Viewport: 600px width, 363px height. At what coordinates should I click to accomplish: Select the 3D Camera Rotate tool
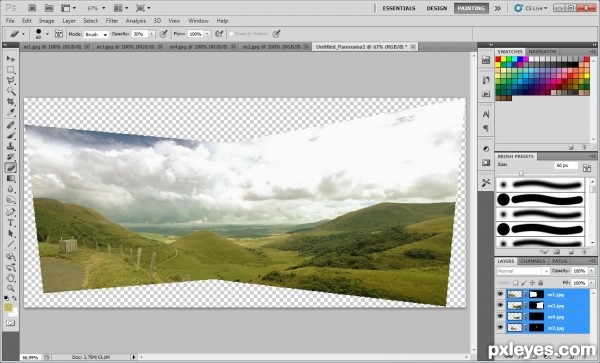point(11,267)
